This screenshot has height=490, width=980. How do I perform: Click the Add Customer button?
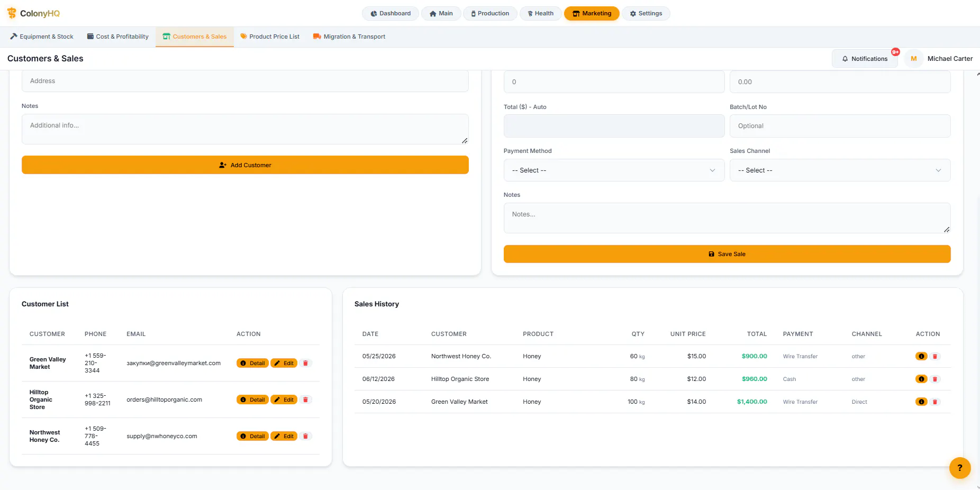pos(245,165)
